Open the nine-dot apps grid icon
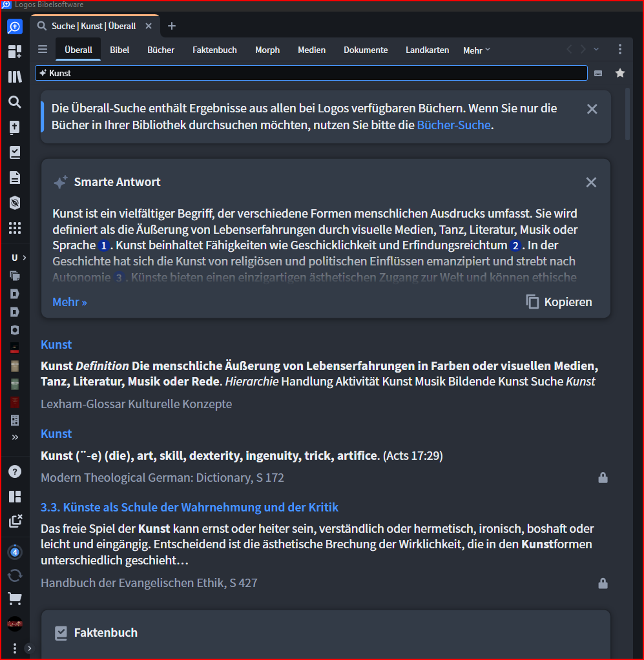644x660 pixels. [x=15, y=228]
